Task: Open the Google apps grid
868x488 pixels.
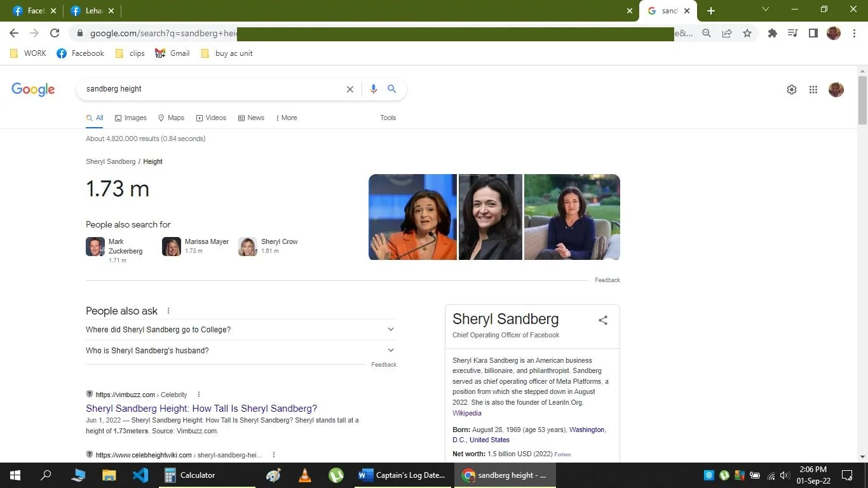Action: [x=813, y=90]
